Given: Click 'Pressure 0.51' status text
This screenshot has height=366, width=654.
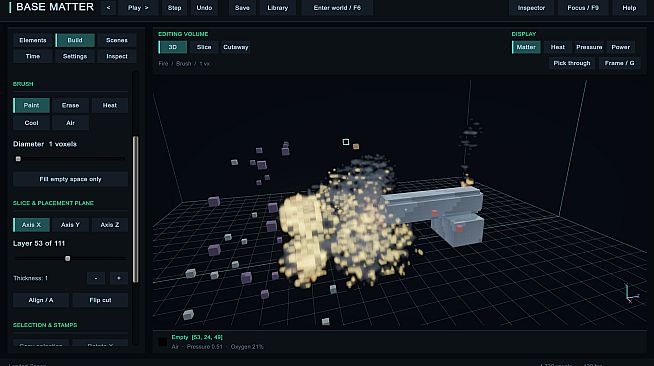Looking at the screenshot, I should pyautogui.click(x=204, y=346).
